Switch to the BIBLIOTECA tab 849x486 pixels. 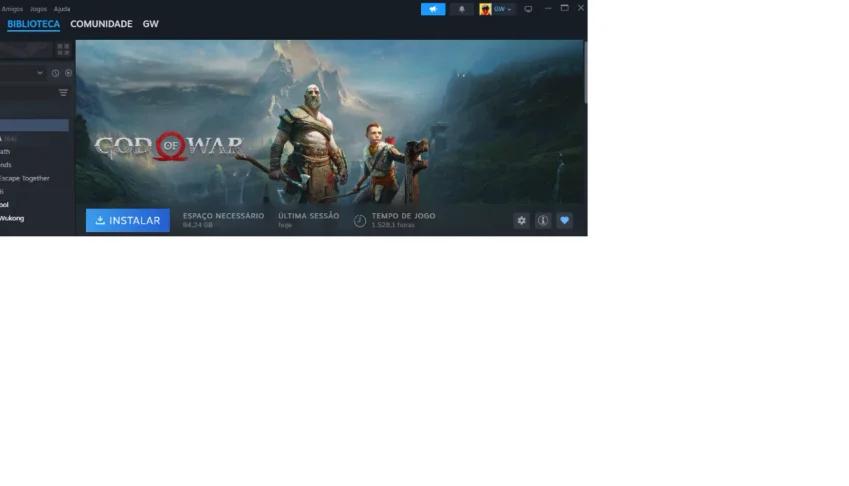33,24
